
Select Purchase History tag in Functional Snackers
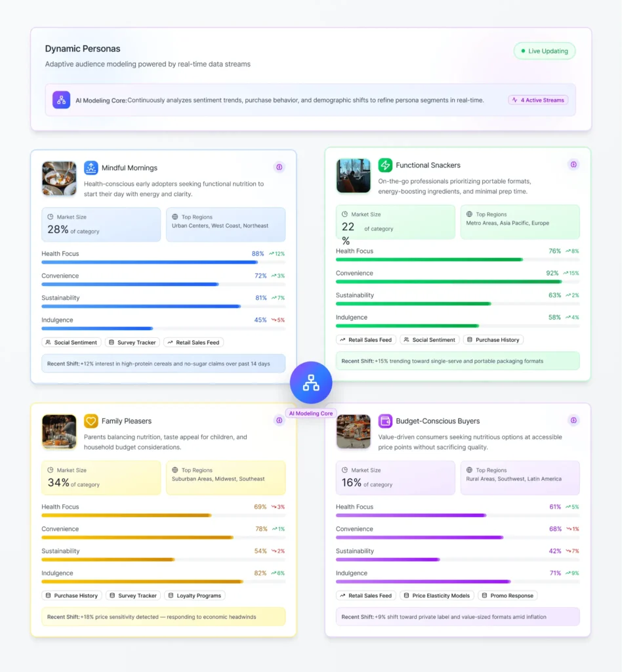click(x=493, y=340)
